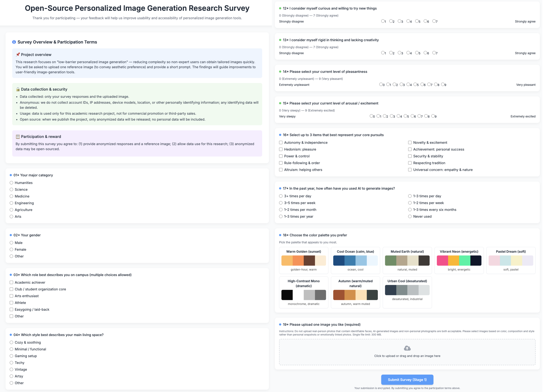Tick Universal concern: empathy & nature
Image resolution: width=557 pixels, height=392 pixels.
[410, 170]
